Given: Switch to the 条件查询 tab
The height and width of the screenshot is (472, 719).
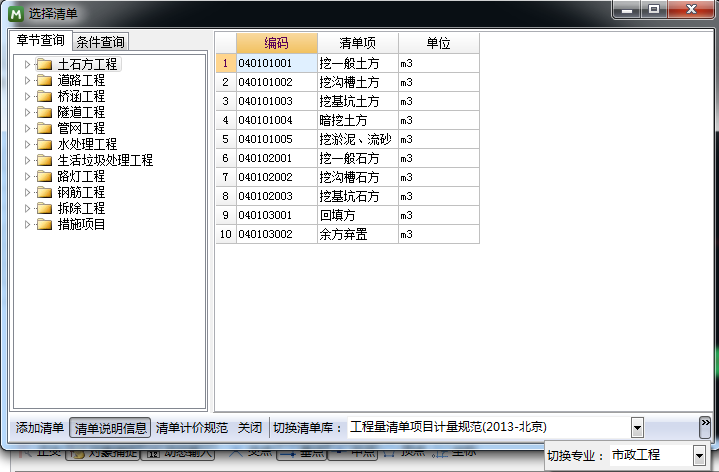Looking at the screenshot, I should (x=101, y=42).
